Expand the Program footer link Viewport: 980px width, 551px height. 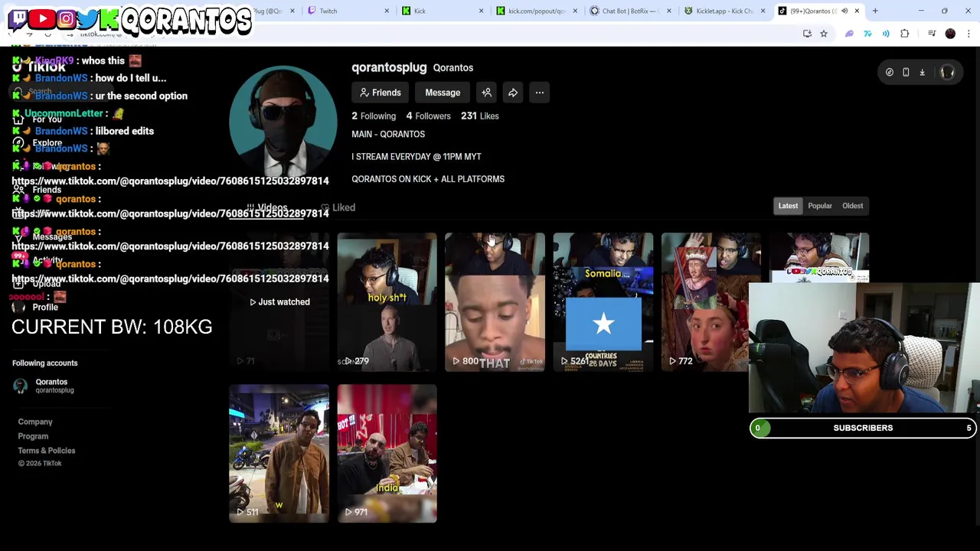click(33, 436)
